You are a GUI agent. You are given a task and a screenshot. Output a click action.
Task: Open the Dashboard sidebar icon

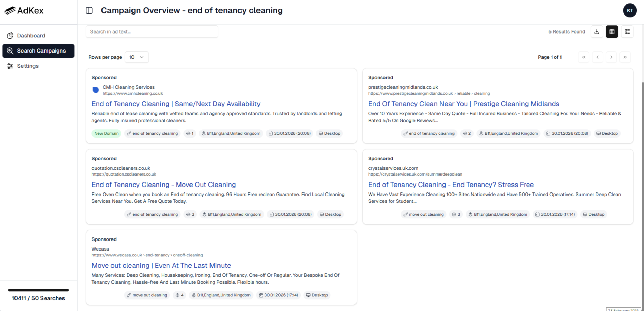[x=10, y=35]
